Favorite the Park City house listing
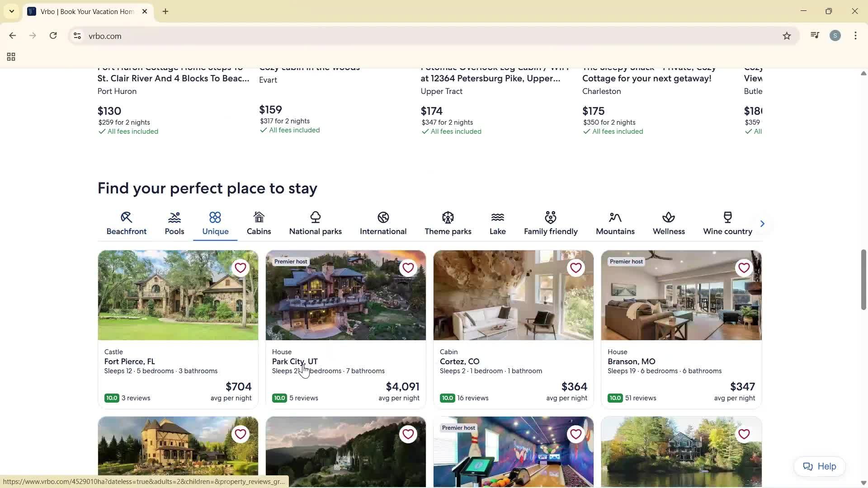868x488 pixels. 408,268
